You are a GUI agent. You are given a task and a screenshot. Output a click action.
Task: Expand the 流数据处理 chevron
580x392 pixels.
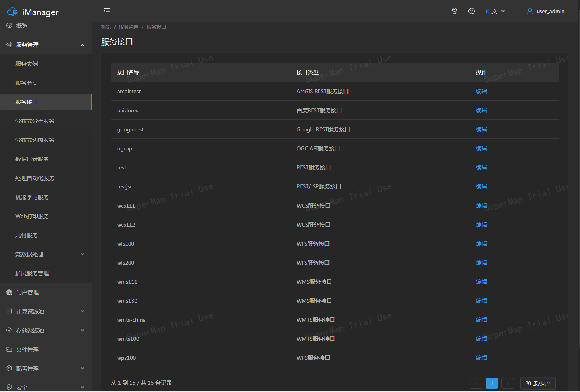point(83,254)
